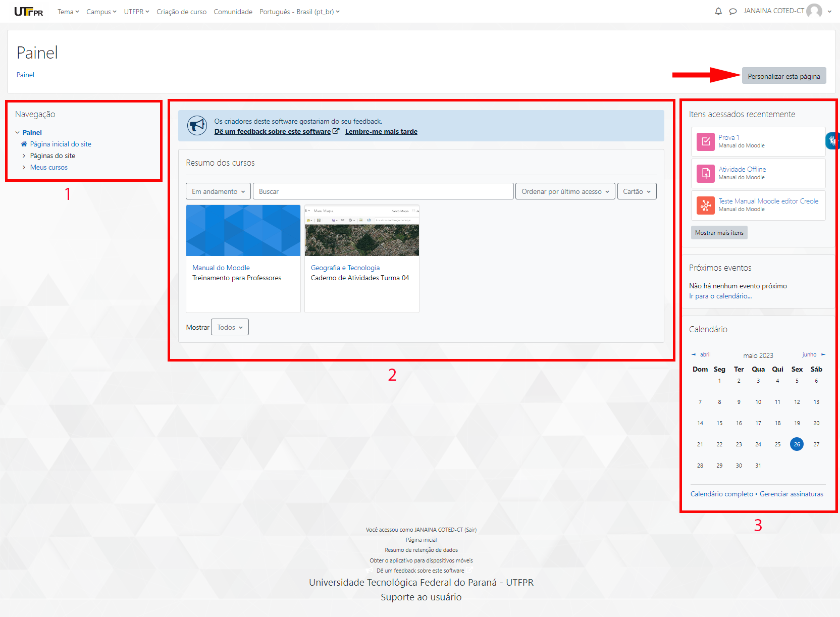Image resolution: width=840 pixels, height=617 pixels.
Task: Click the Personalizar esta página button
Action: coord(783,76)
